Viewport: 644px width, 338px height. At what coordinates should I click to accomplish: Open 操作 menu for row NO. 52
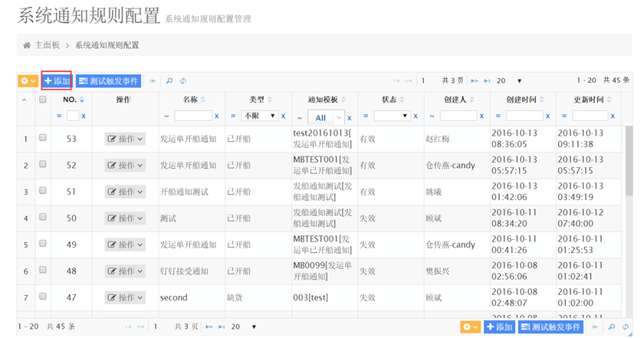[x=125, y=166]
